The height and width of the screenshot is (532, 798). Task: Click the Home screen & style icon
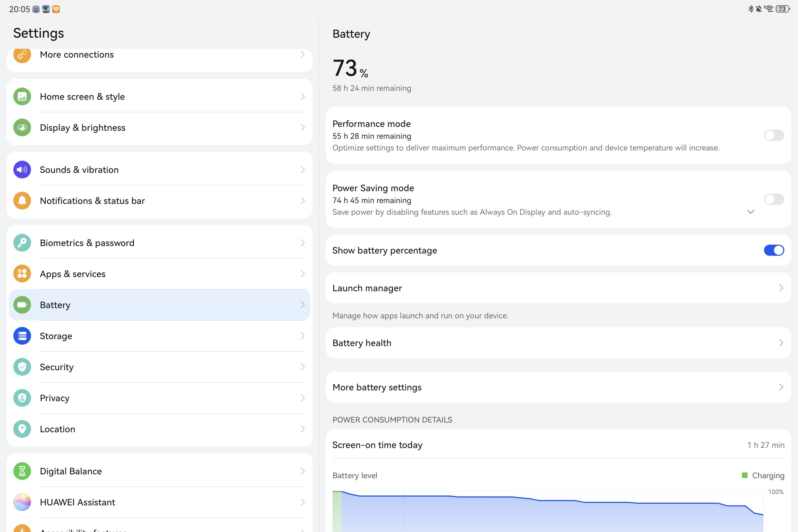pos(22,97)
